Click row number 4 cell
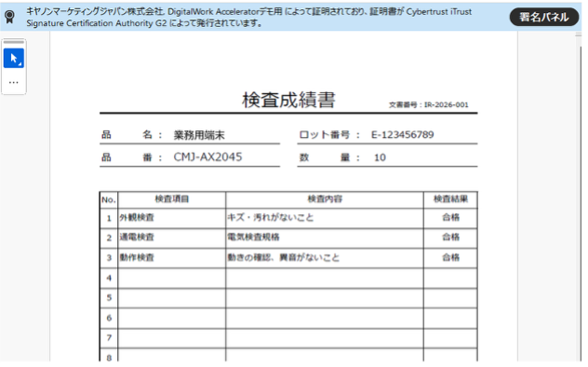 [109, 279]
